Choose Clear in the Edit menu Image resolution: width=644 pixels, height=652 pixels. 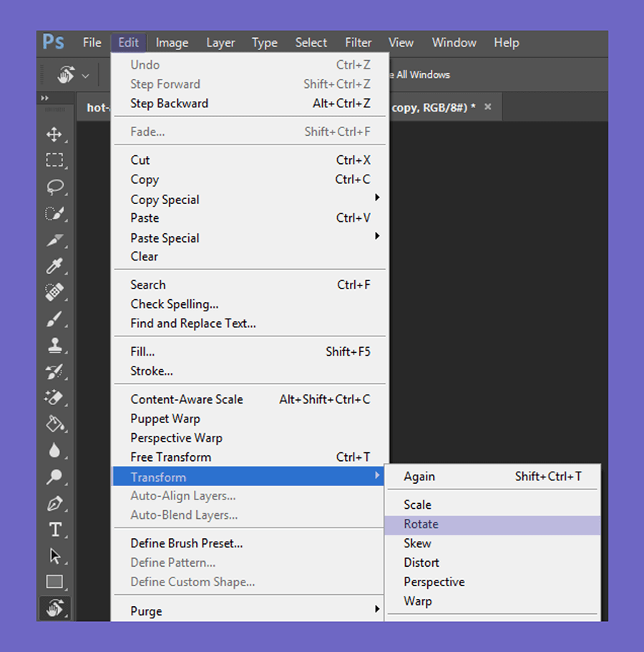[x=250, y=256]
